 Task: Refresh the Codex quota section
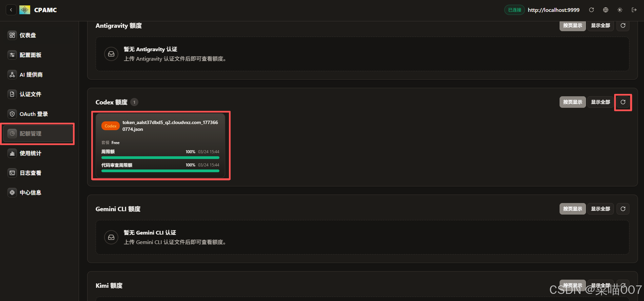tap(623, 102)
